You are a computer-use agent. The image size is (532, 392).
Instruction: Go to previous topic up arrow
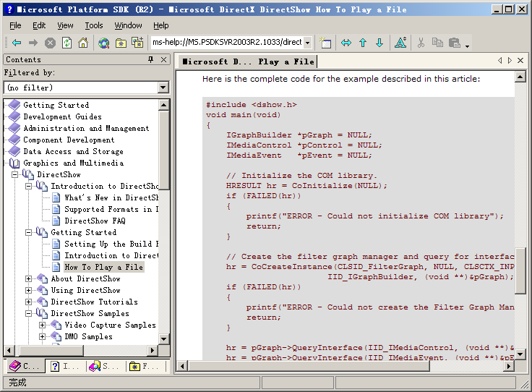click(363, 43)
